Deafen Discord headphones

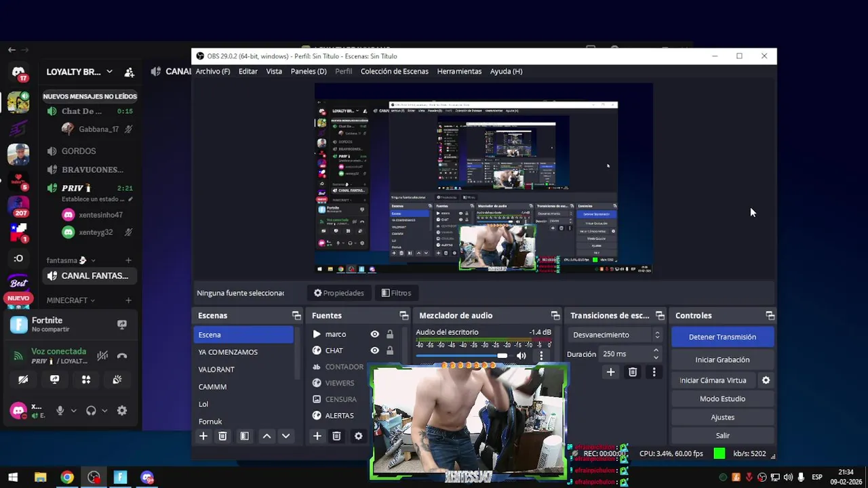(x=91, y=411)
